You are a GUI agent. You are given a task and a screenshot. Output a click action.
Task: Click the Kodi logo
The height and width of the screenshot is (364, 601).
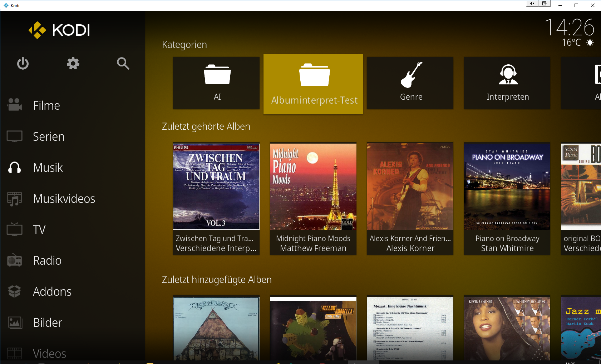tap(59, 30)
